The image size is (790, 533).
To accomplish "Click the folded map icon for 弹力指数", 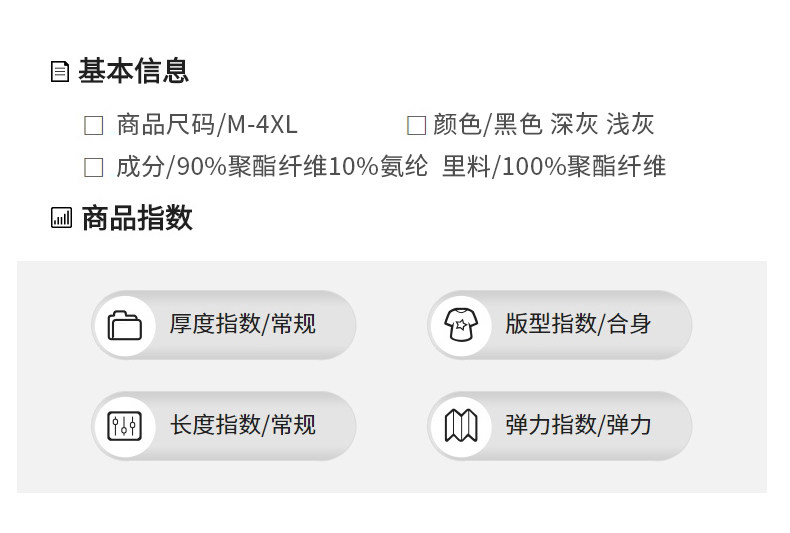I will point(461,426).
